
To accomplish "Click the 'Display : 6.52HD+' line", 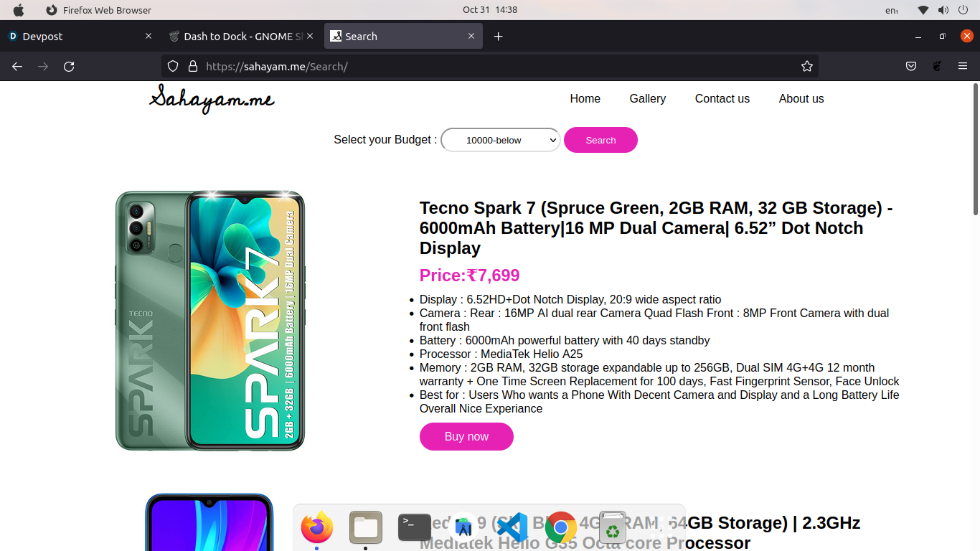I will (570, 299).
